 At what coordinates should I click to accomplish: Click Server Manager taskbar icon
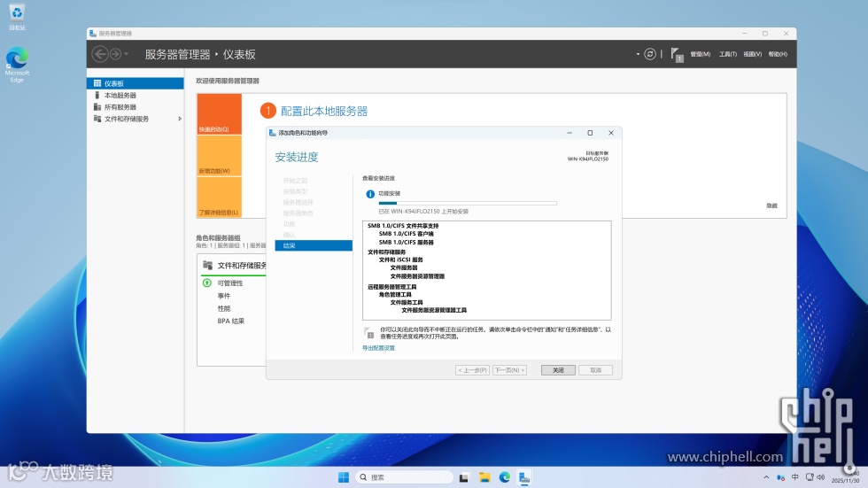(x=524, y=477)
